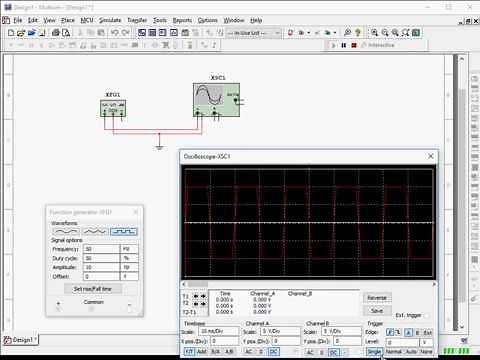Open the Simulate menu

pyautogui.click(x=110, y=20)
